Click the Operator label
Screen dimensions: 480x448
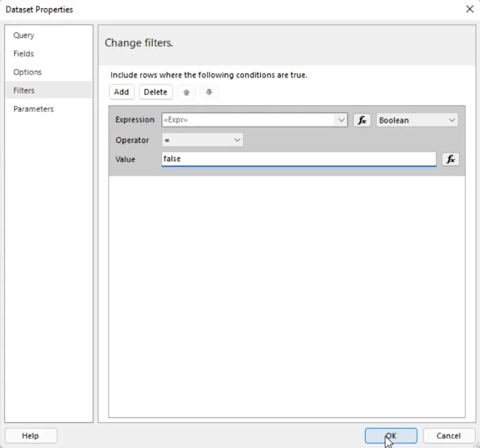[132, 140]
